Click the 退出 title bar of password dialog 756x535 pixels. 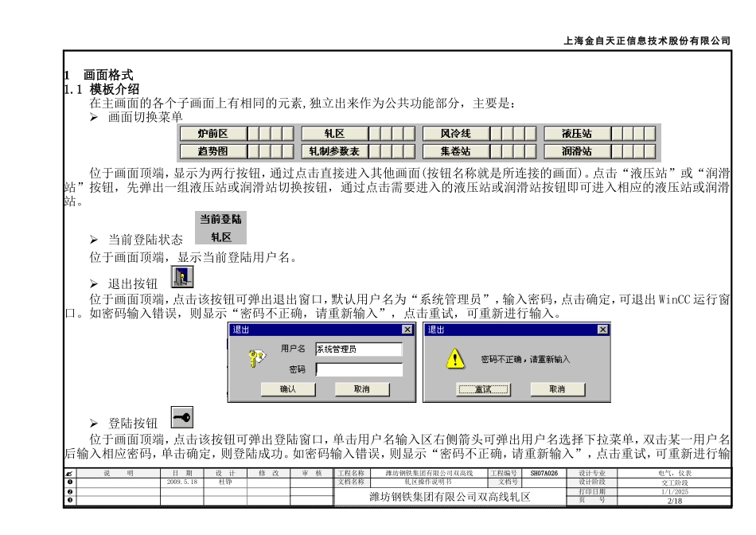tap(322, 330)
